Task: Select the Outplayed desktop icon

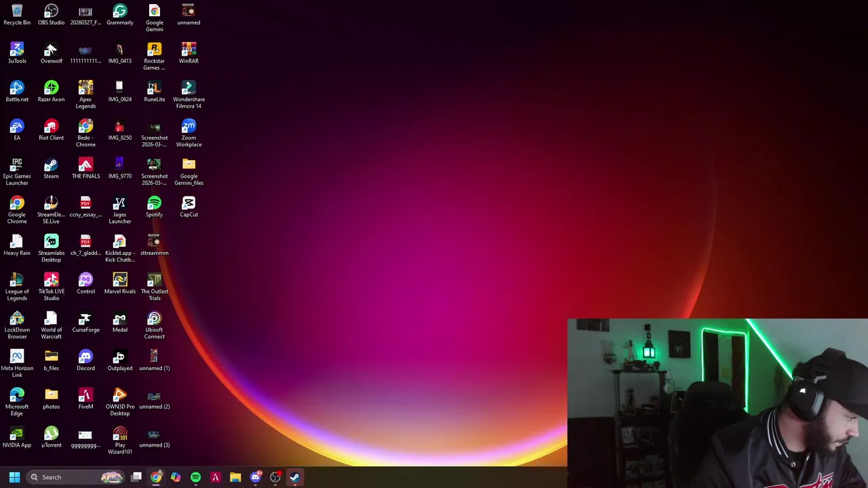Action: coord(120,361)
